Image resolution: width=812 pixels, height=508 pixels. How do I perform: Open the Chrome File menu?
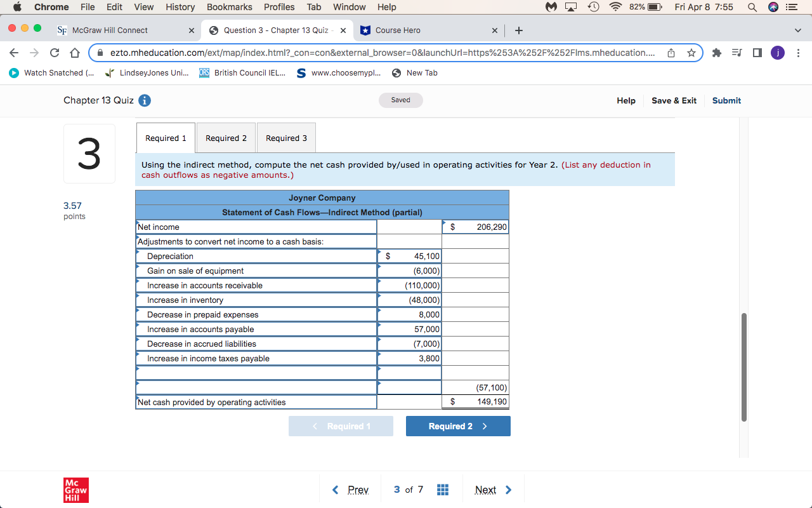coord(88,7)
